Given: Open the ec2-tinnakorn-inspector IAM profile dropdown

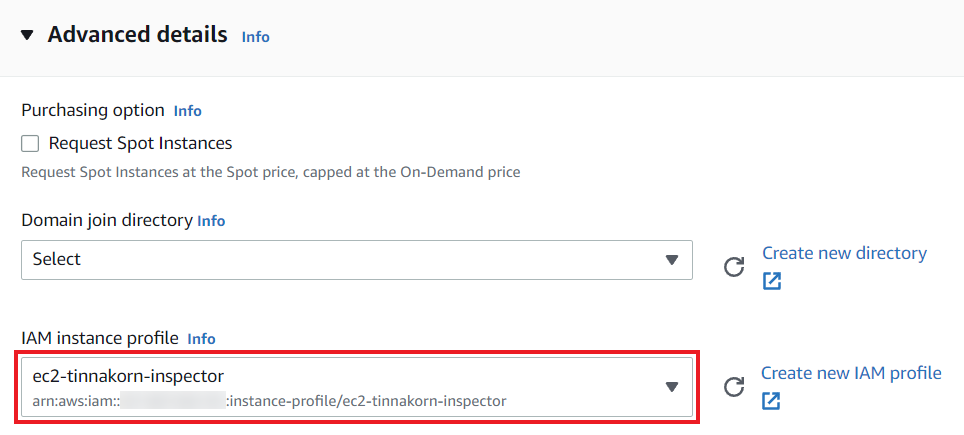Looking at the screenshot, I should 357,387.
